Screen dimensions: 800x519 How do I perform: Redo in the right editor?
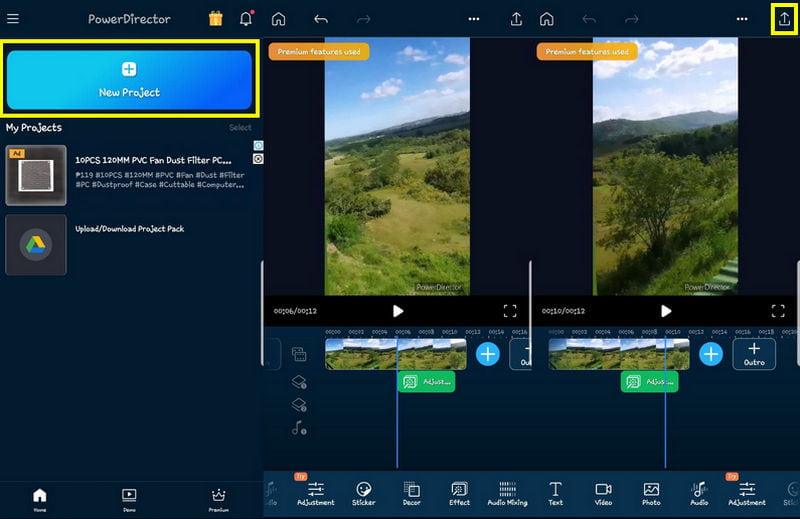(632, 19)
